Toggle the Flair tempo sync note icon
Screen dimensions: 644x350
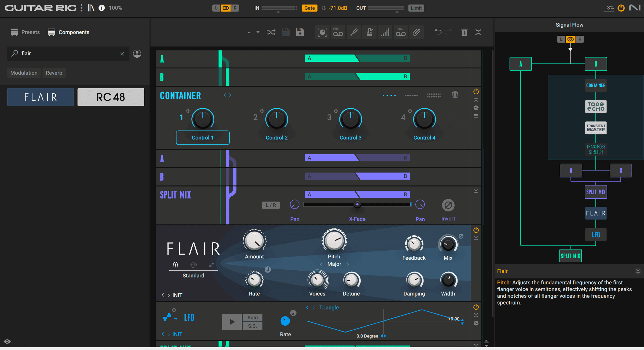click(x=268, y=270)
